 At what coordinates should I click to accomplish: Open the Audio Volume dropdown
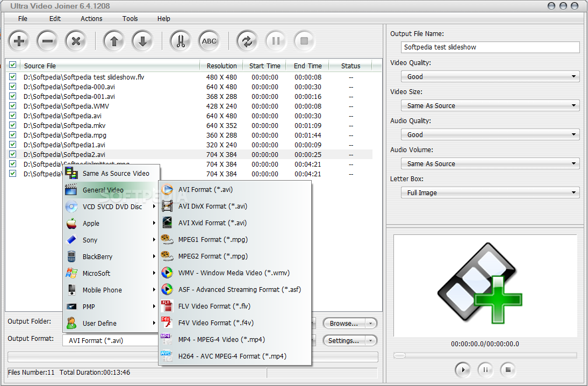[x=490, y=163]
